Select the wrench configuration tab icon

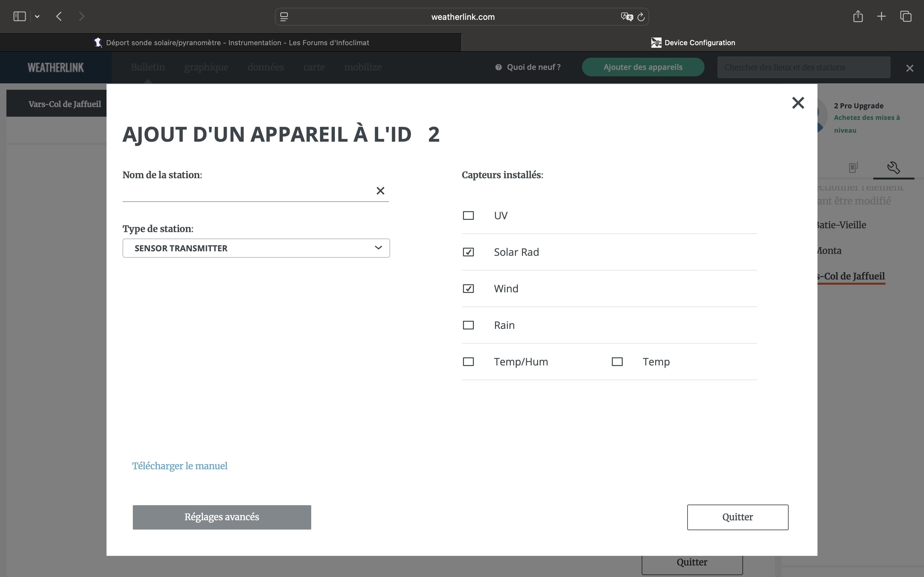(x=894, y=168)
